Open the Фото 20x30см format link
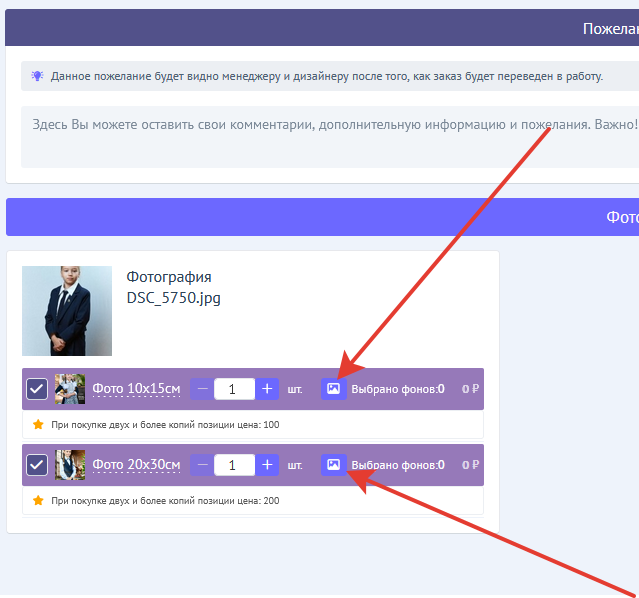The width and height of the screenshot is (639, 598). point(136,465)
